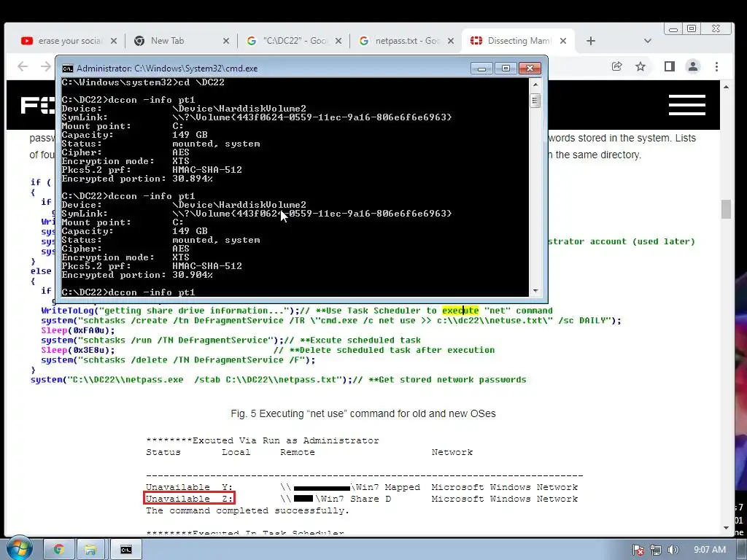Screen dimensions: 747x560
Task: Click the share page icon in Chrome
Action: (x=617, y=66)
